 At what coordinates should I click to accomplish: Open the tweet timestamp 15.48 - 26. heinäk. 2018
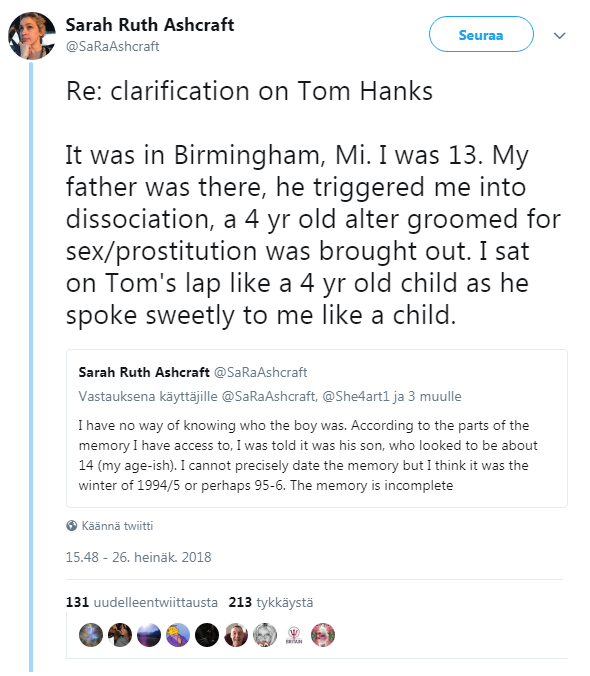pyautogui.click(x=138, y=557)
